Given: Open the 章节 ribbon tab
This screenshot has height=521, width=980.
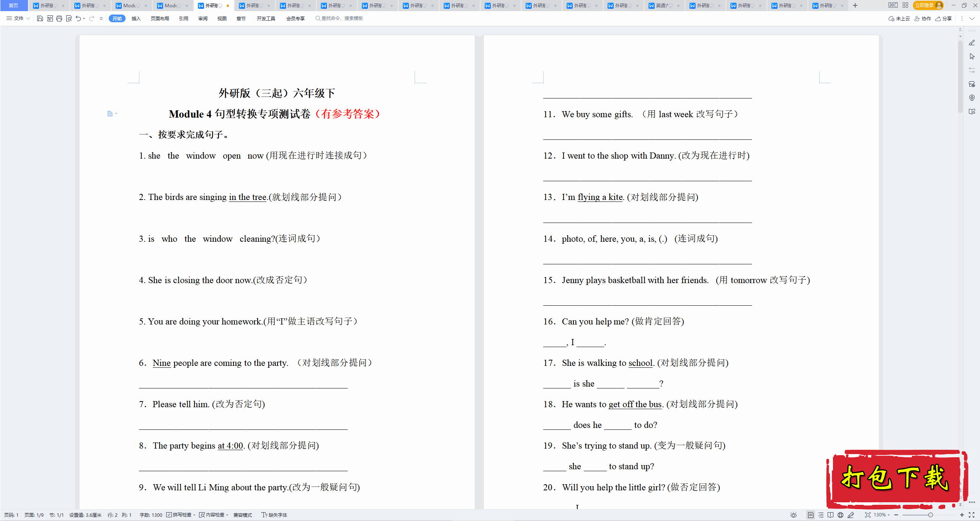Looking at the screenshot, I should (x=241, y=18).
